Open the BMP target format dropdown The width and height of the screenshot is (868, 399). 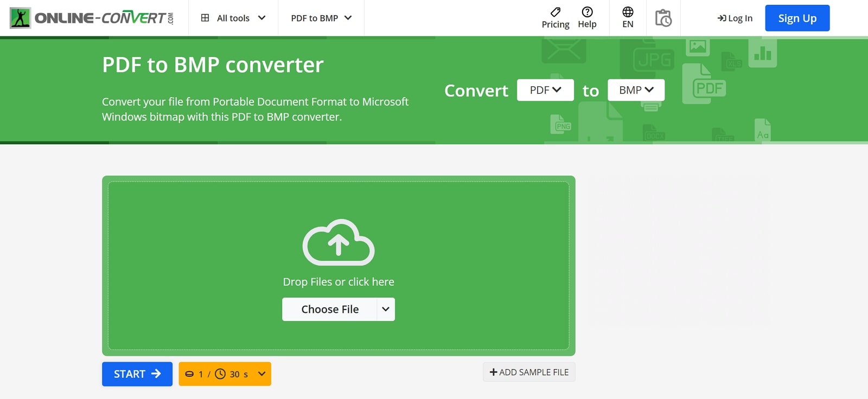636,90
